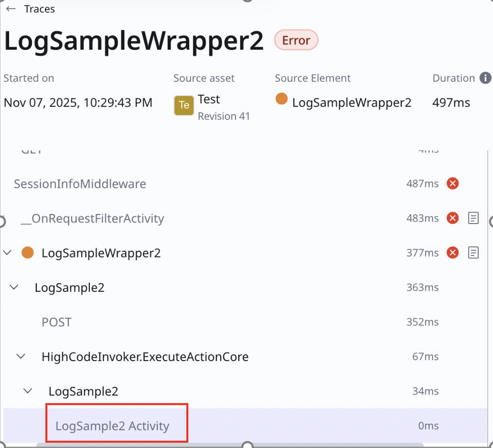This screenshot has height=448, width=493.
Task: Click the Started on label
Action: point(29,78)
